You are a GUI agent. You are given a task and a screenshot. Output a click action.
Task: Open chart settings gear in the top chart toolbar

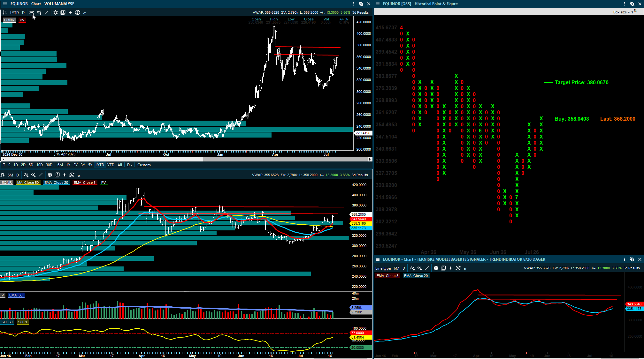coord(56,13)
